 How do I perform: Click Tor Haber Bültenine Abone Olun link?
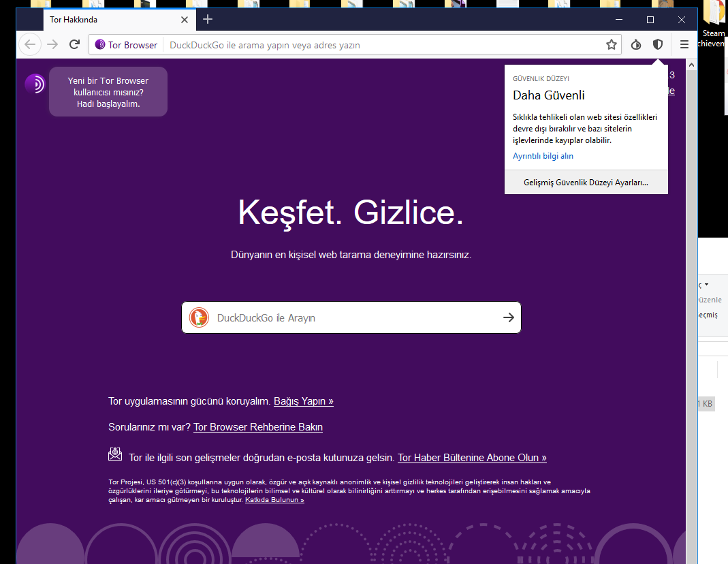click(x=472, y=458)
